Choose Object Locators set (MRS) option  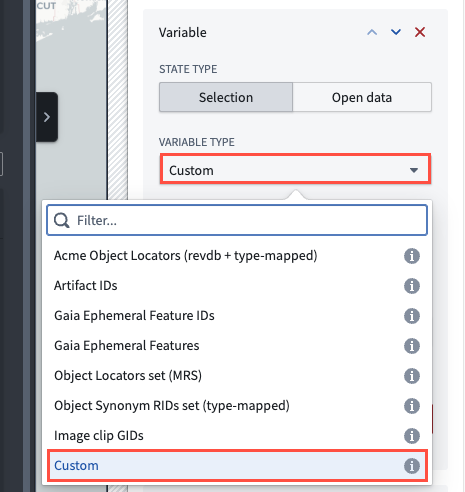click(237, 376)
